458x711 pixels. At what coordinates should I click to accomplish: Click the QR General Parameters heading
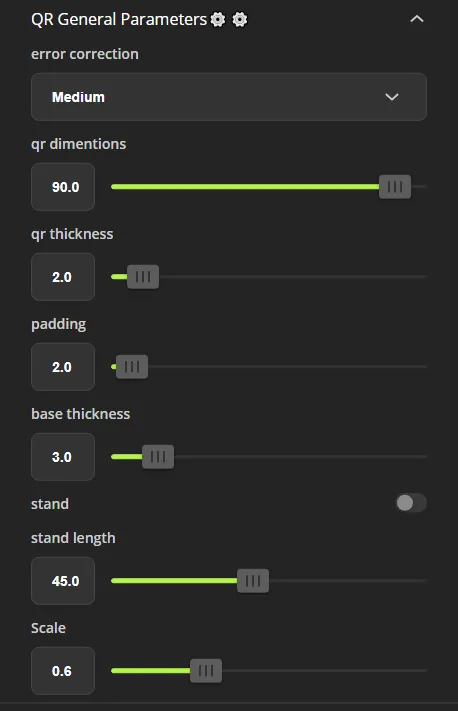coord(119,19)
